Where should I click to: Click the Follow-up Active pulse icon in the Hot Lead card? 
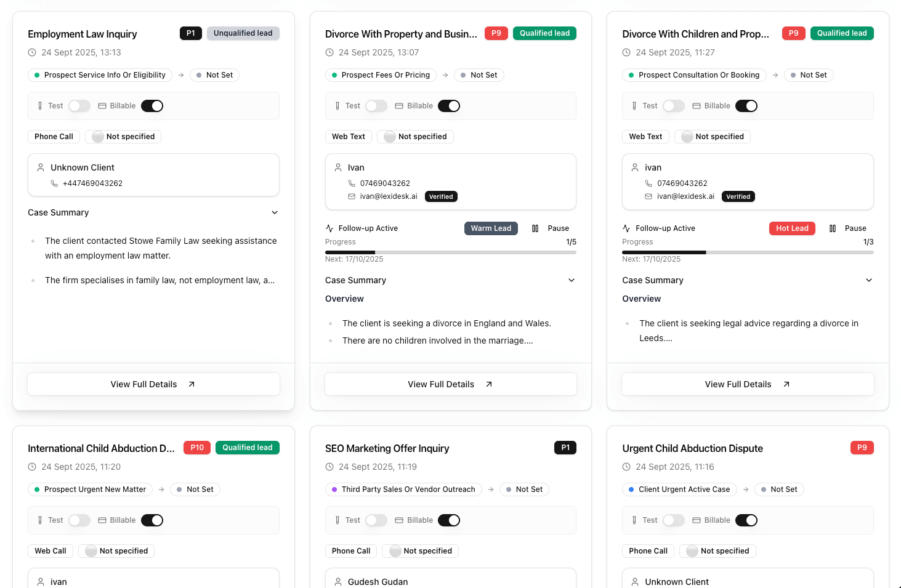(626, 228)
